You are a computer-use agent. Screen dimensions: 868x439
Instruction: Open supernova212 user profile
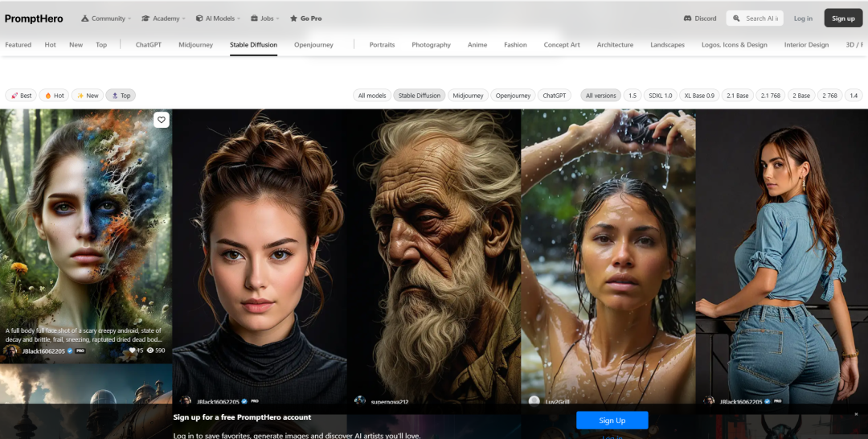click(x=390, y=402)
